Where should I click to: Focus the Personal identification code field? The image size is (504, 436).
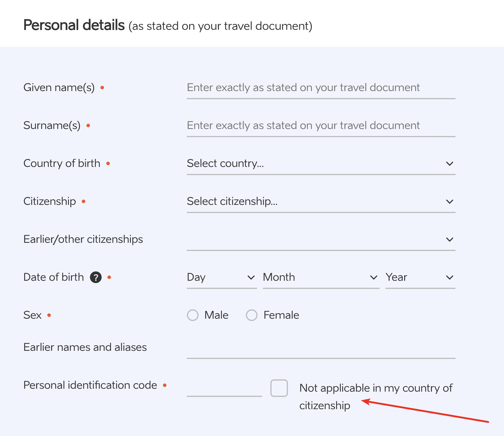(225, 386)
